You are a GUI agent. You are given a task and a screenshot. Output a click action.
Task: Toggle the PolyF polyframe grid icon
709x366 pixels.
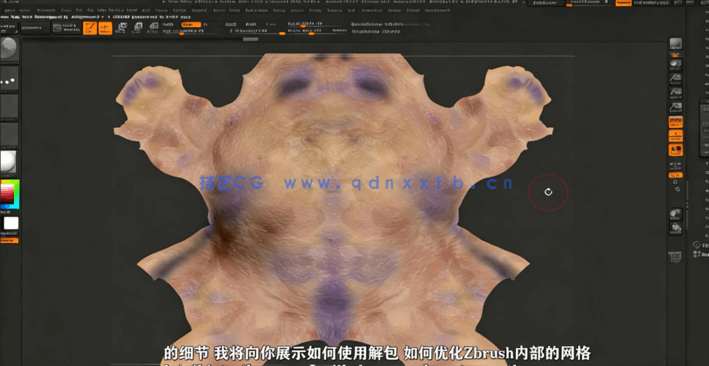676,257
